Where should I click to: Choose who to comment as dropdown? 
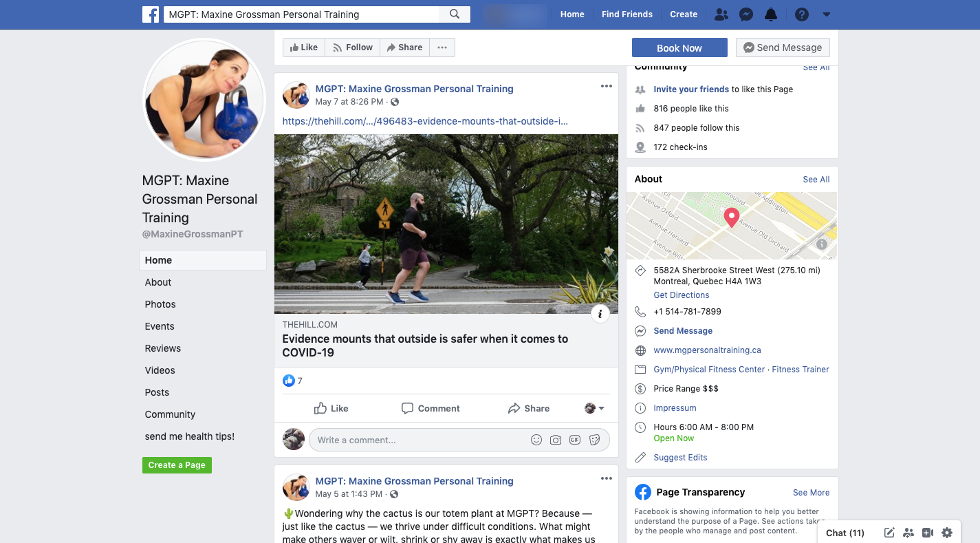point(594,408)
